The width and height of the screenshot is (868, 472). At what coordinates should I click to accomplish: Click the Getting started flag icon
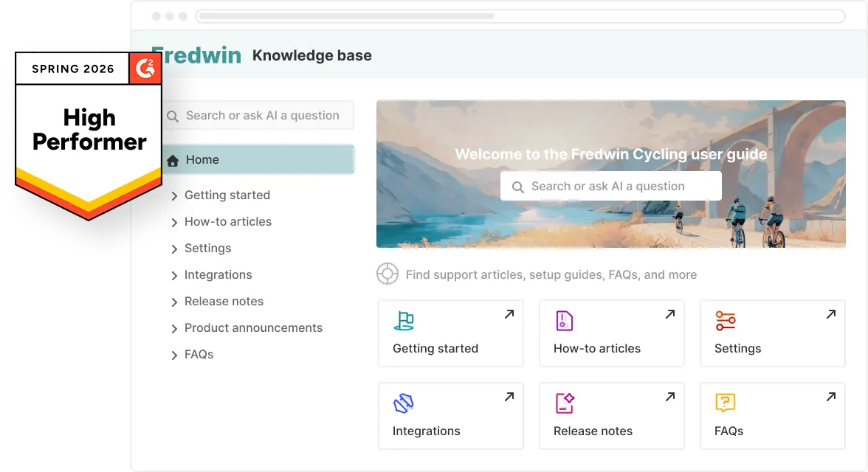[x=404, y=321]
